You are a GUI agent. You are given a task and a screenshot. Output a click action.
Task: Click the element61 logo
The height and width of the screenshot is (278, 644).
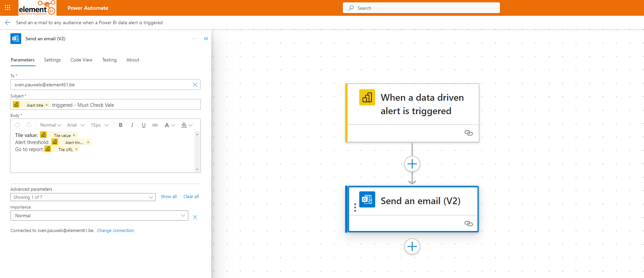[37, 8]
